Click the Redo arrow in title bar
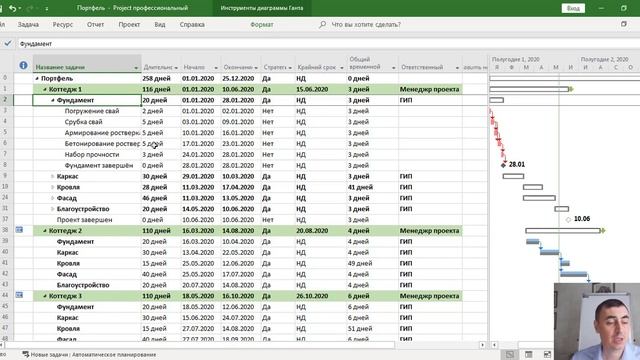The width and height of the screenshot is (640, 360). coord(30,8)
